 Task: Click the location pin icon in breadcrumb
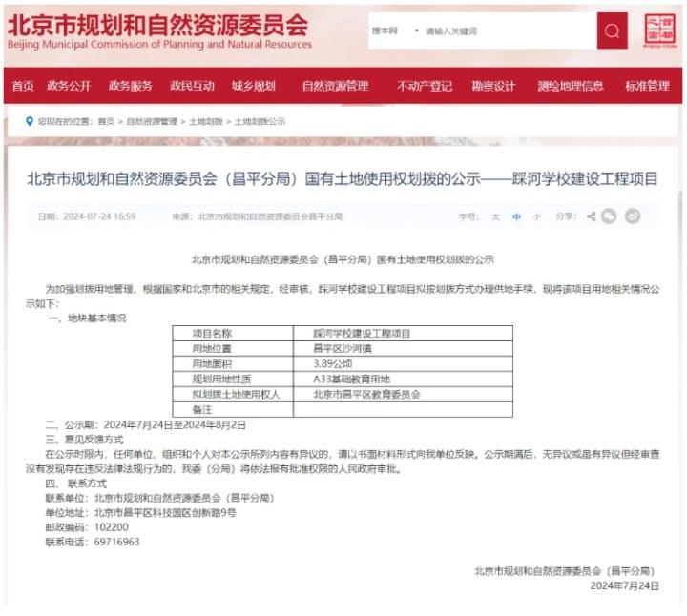pyautogui.click(x=30, y=121)
